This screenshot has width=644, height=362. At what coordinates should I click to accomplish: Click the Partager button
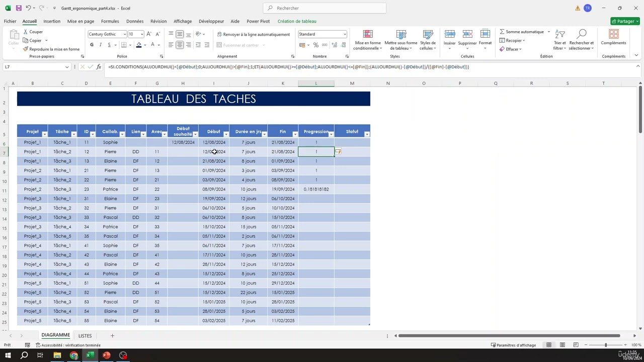click(x=625, y=21)
